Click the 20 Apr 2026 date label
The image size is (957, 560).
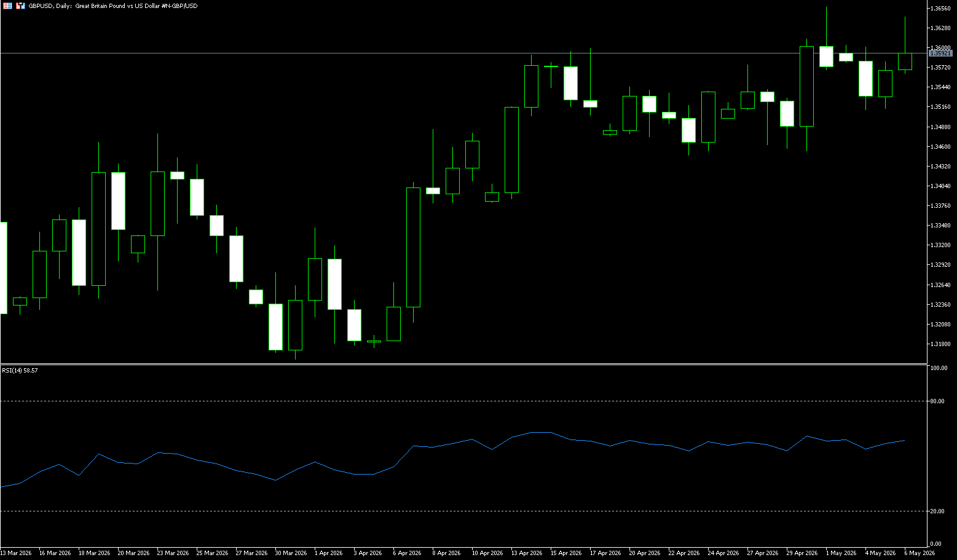coord(645,553)
